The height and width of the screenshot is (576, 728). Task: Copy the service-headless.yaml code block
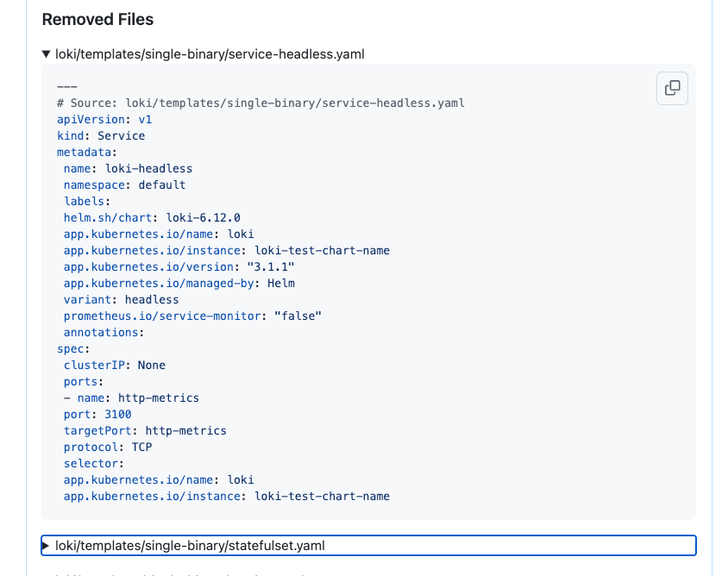(672, 88)
